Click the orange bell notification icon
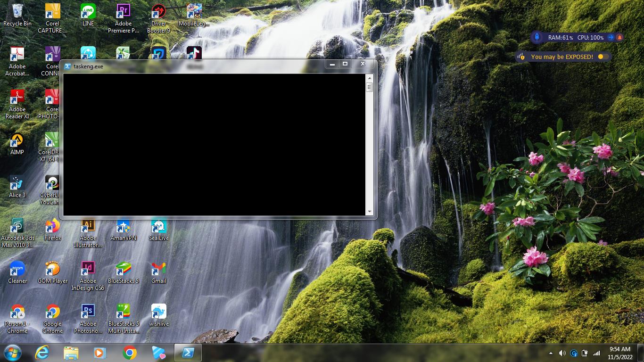 [619, 38]
